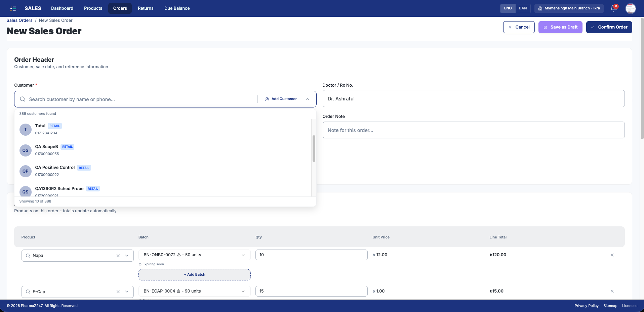
Task: Go to the Dashboard tab
Action: 62,8
